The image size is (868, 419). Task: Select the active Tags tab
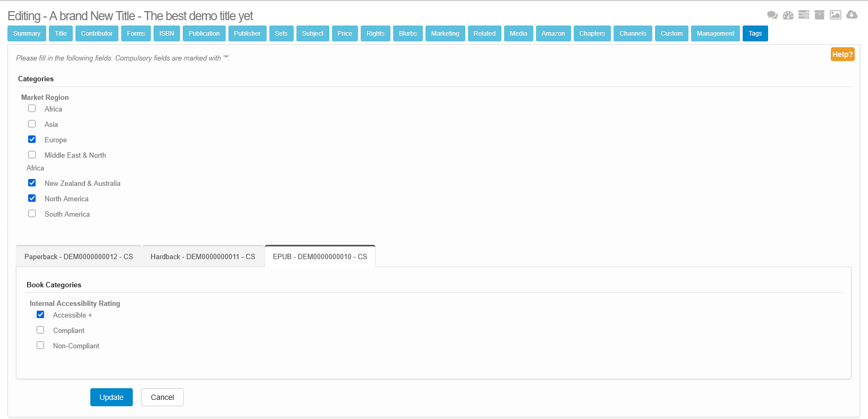(x=755, y=33)
